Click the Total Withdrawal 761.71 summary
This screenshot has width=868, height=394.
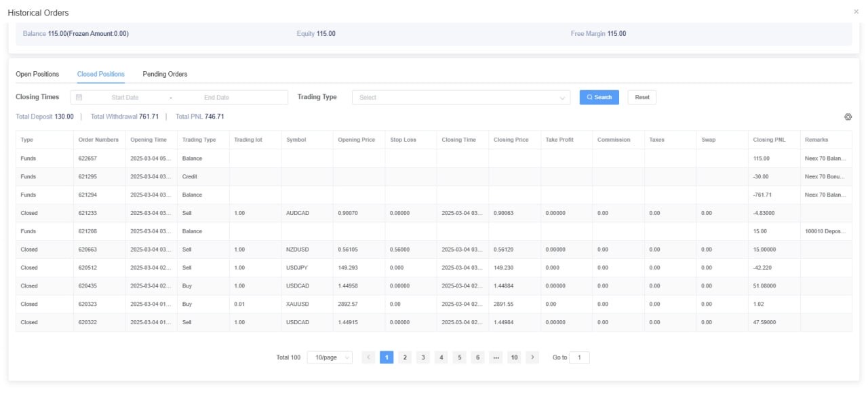[125, 117]
